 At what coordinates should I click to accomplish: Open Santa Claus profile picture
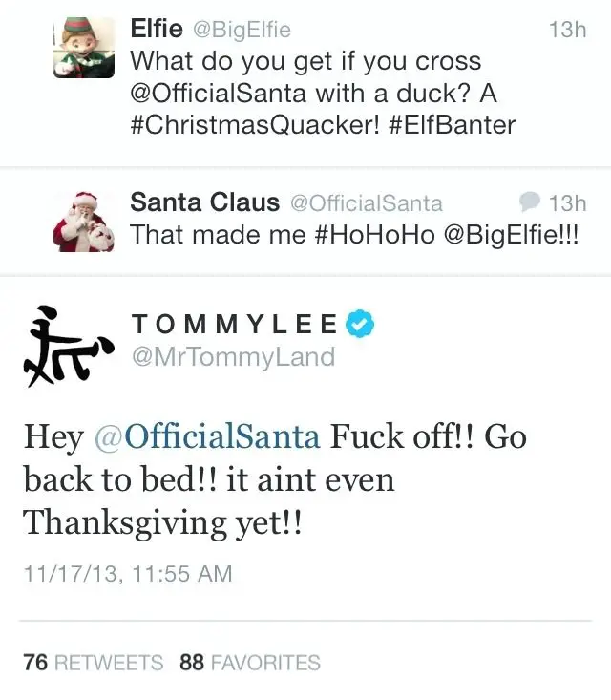pos(83,221)
